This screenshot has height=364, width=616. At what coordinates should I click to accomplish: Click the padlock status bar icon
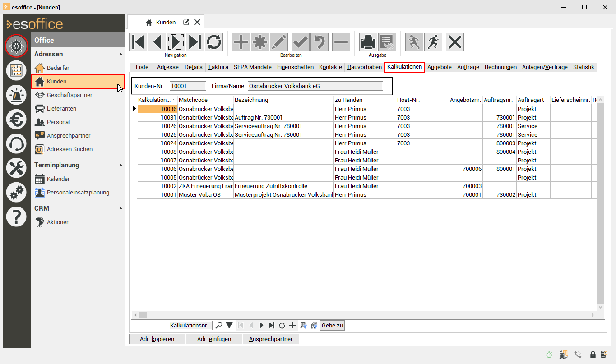[x=593, y=355]
